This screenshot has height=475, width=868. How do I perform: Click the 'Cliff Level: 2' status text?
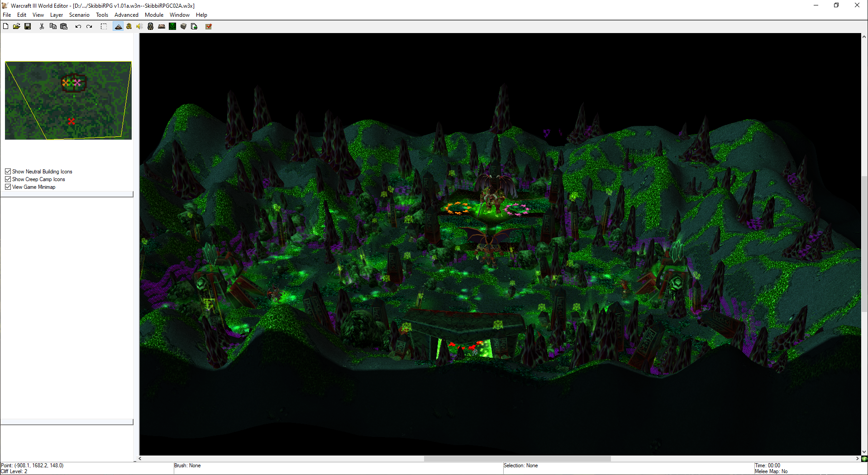click(x=14, y=471)
